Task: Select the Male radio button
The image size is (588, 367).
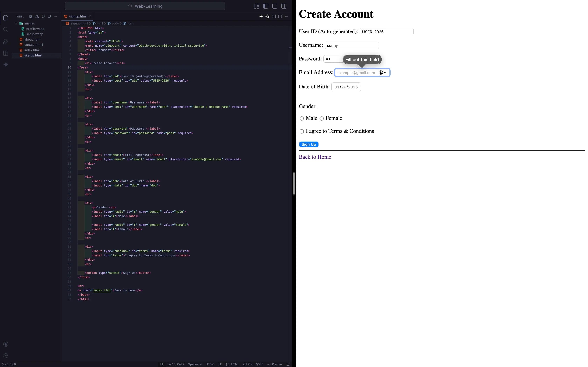Action: [x=302, y=118]
